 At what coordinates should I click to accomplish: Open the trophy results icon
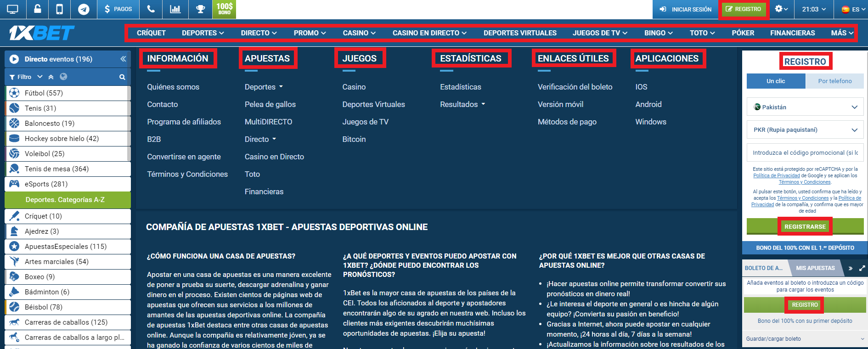(200, 9)
